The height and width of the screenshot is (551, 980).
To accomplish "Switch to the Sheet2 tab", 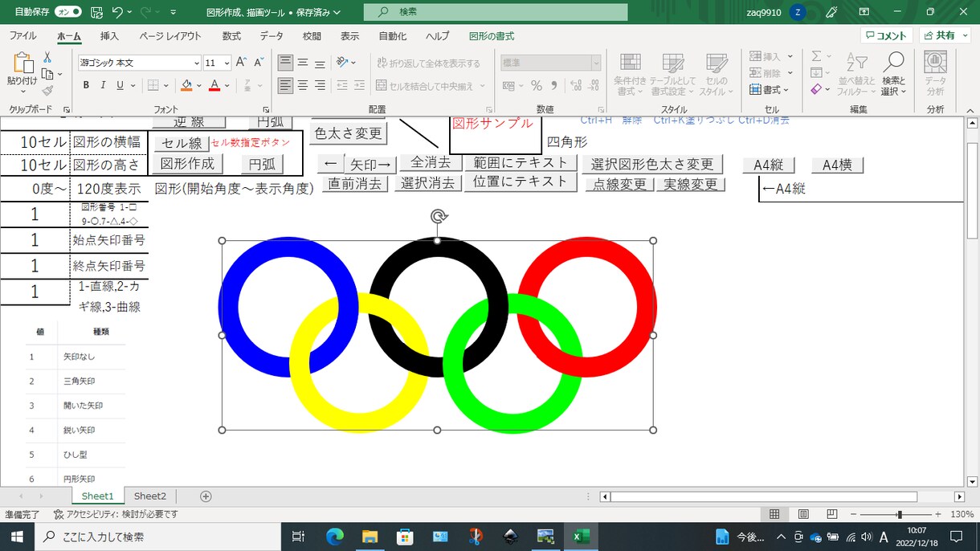I will [150, 496].
